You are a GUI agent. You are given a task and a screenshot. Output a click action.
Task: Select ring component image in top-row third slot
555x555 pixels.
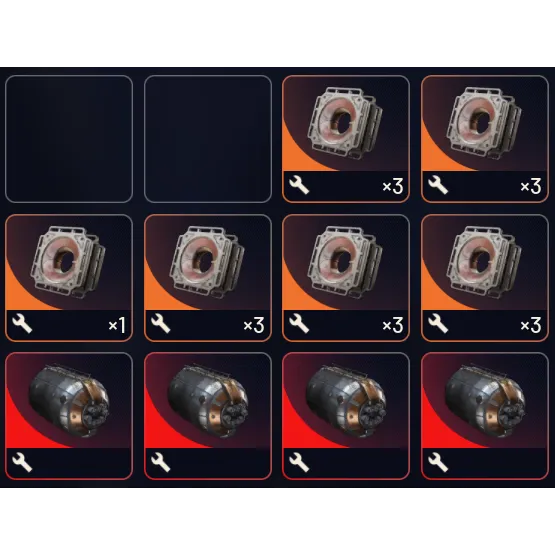[345, 123]
